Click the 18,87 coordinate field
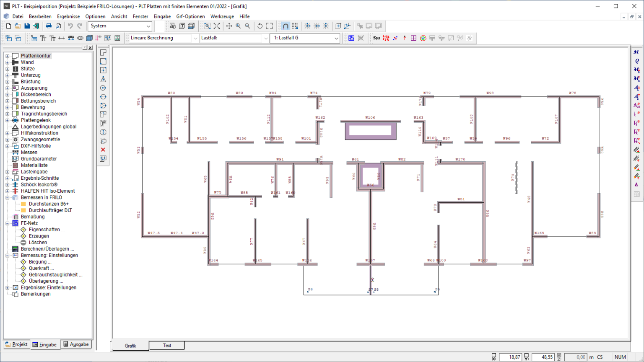 [x=510, y=357]
